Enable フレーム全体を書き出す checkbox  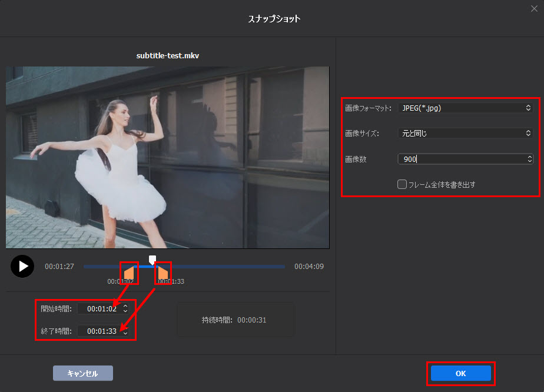pyautogui.click(x=402, y=184)
